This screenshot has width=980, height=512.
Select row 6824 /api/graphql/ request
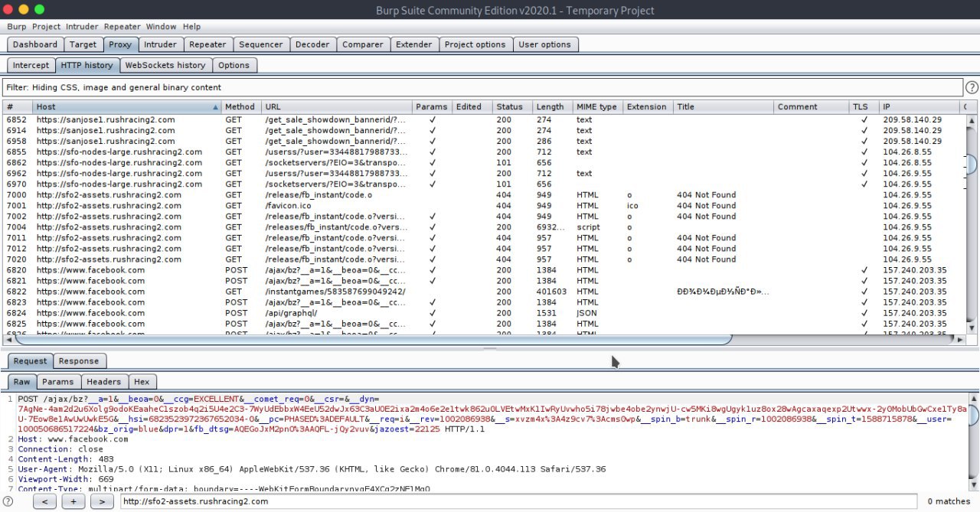485,313
